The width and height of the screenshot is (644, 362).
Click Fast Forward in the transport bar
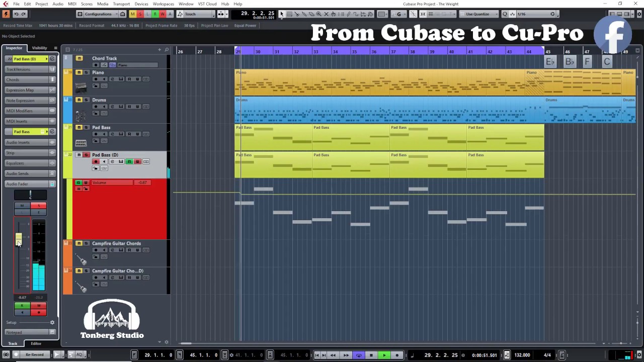click(347, 355)
